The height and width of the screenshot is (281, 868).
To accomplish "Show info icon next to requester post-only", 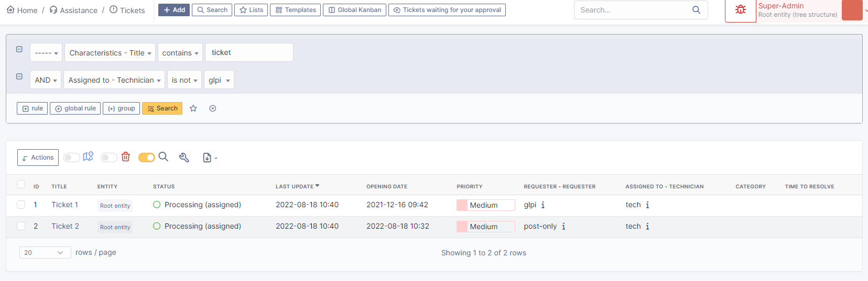I will click(563, 227).
